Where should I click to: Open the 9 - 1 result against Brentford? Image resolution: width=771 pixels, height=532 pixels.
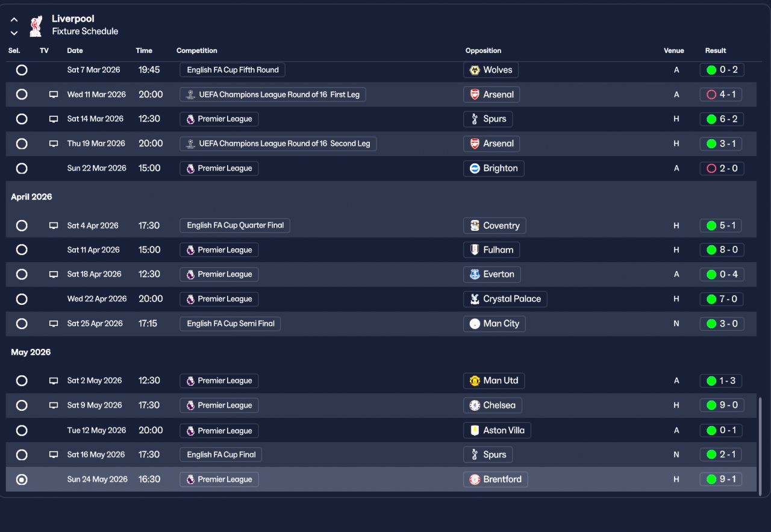point(722,480)
